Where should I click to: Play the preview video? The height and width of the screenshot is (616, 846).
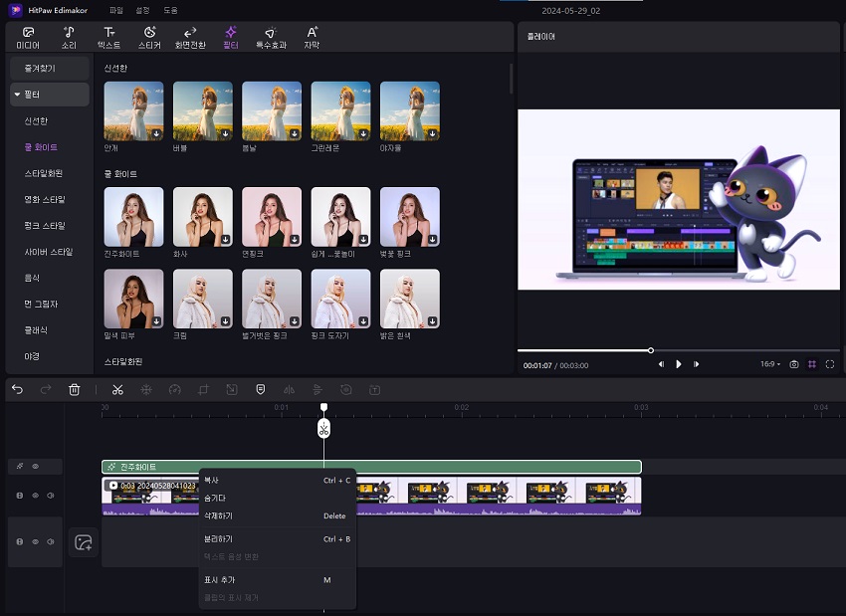[679, 364]
